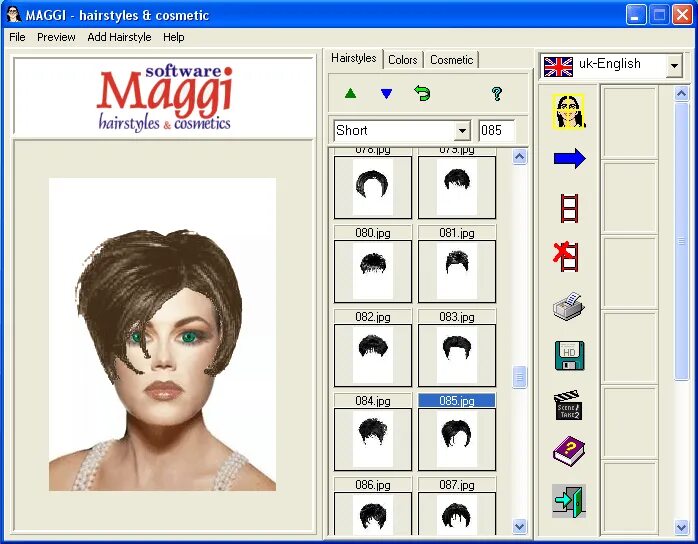Select hairstyle thumbnail 081.jpg

(x=457, y=272)
